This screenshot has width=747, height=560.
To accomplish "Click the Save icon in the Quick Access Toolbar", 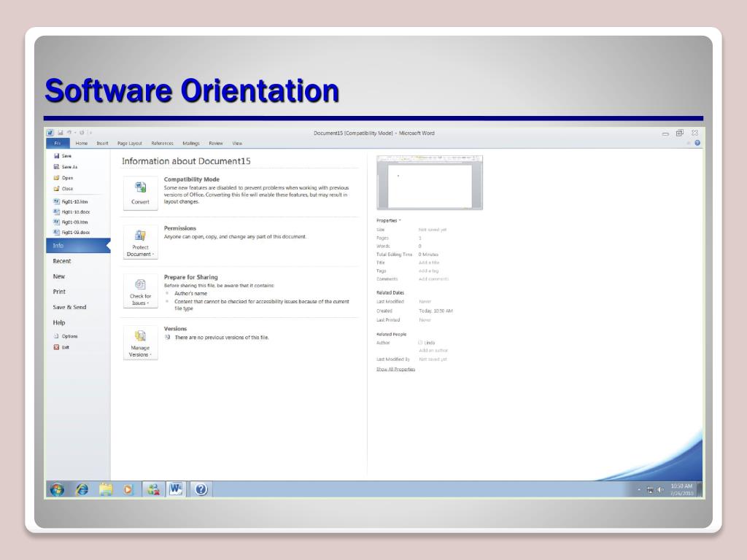I will click(x=61, y=133).
